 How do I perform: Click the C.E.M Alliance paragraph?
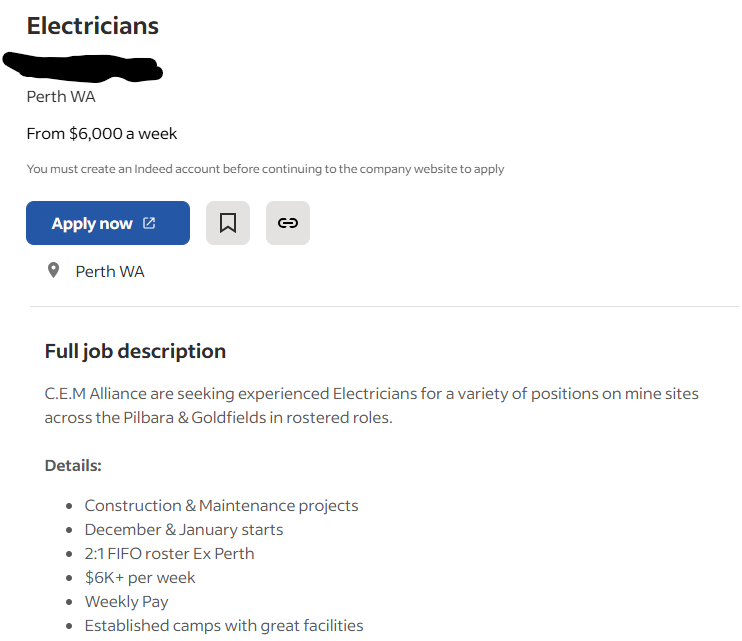pos(371,405)
